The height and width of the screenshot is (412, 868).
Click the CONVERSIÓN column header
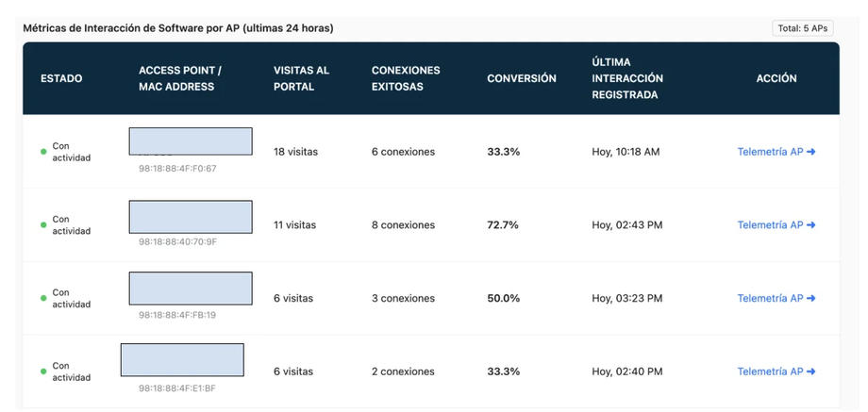click(522, 78)
